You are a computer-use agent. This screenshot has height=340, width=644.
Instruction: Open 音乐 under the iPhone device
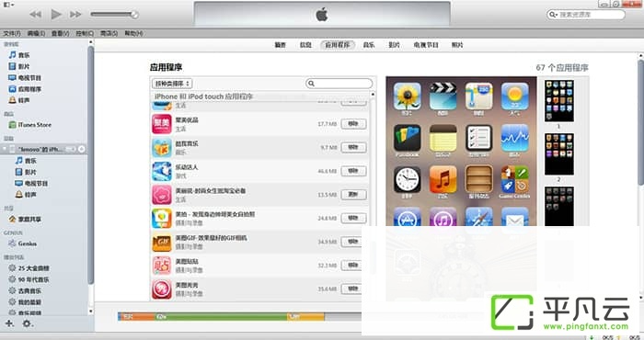26,161
